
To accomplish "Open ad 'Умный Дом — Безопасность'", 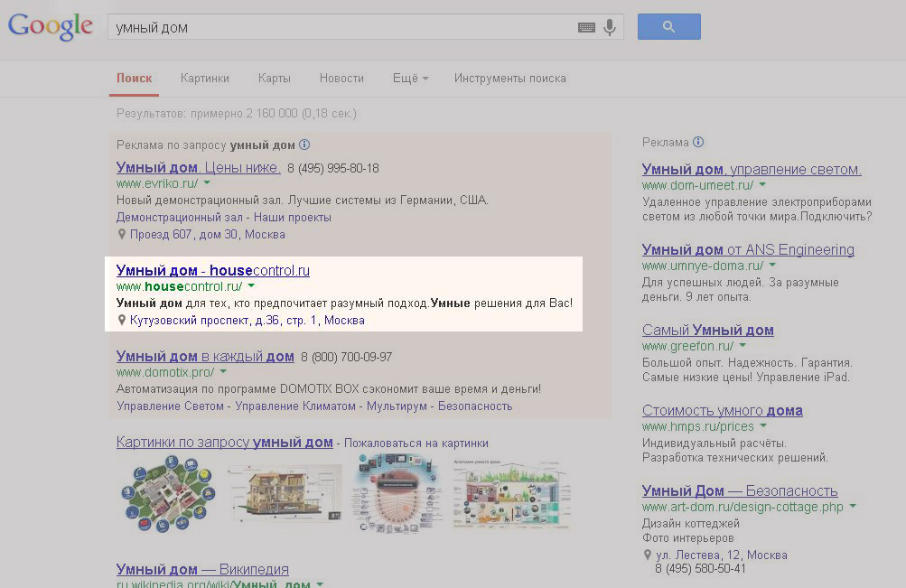I will pos(740,490).
